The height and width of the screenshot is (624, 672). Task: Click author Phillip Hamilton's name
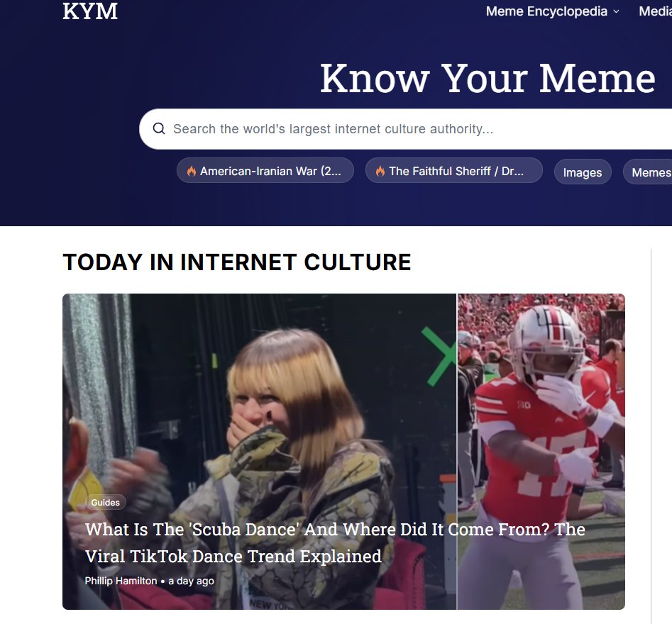pos(121,581)
